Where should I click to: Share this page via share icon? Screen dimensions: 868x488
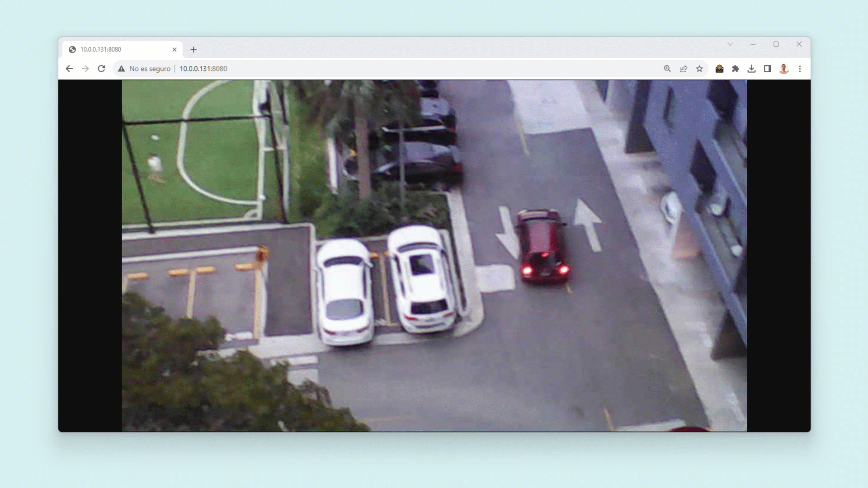(684, 69)
